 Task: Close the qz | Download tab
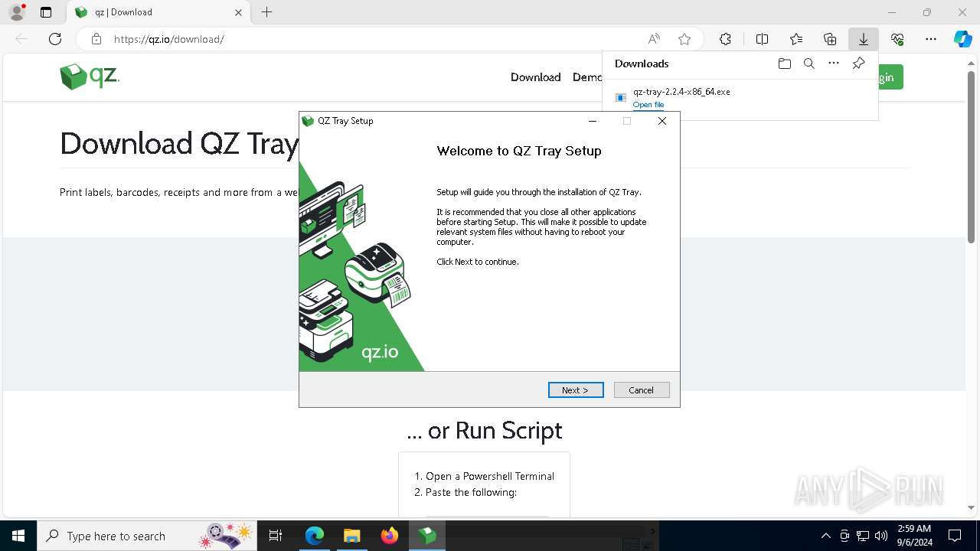(x=238, y=12)
